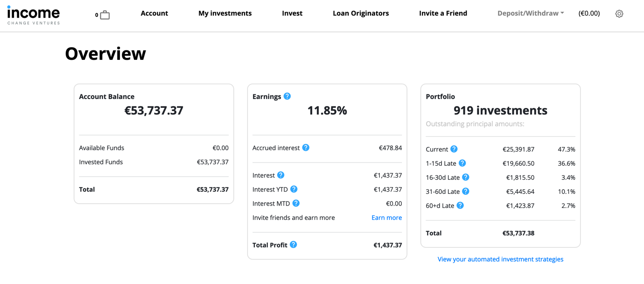644x284 pixels.
Task: Open Loan Originators in the navigation
Action: click(361, 13)
